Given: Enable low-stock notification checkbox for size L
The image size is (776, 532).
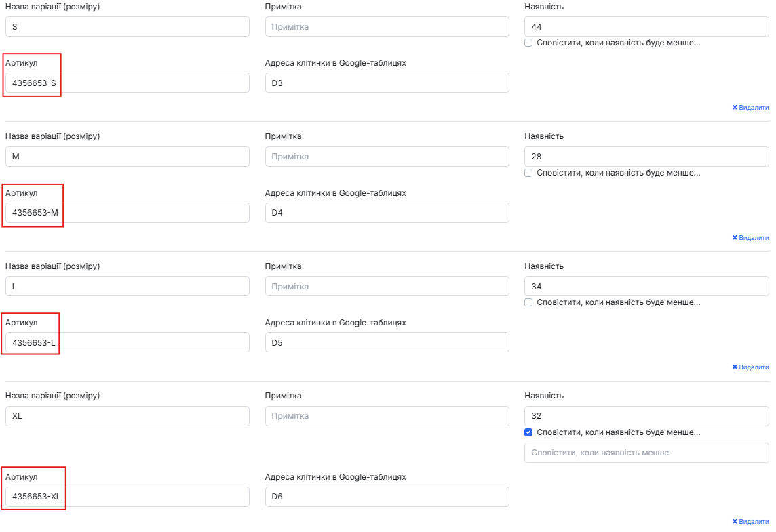Looking at the screenshot, I should click(x=528, y=302).
